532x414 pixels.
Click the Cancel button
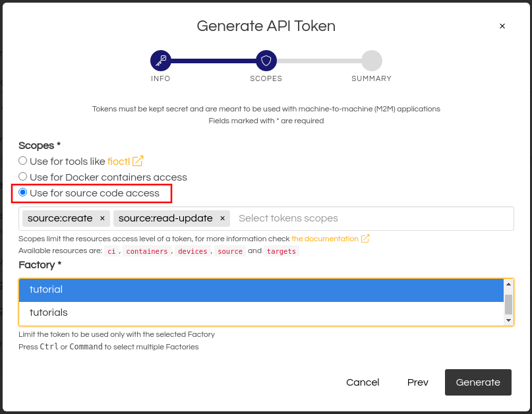[x=363, y=382]
